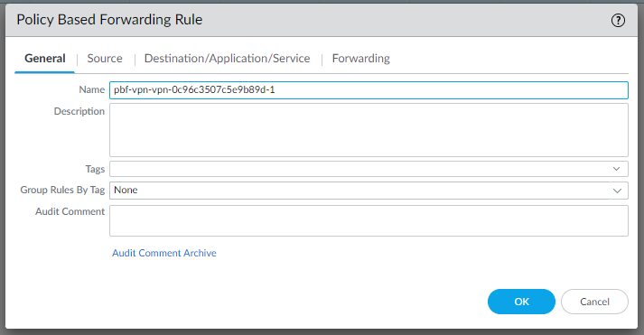Focus the Audit Comment text box
The height and width of the screenshot is (335, 644).
pyautogui.click(x=369, y=221)
